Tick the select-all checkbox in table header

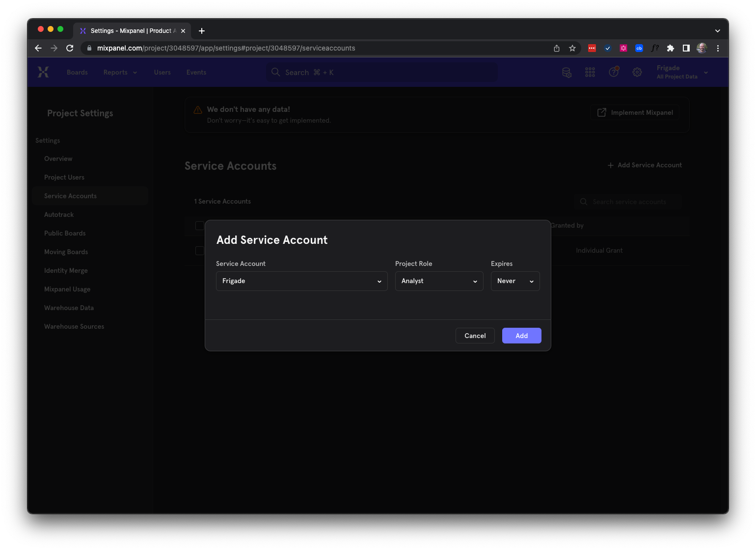coord(199,226)
